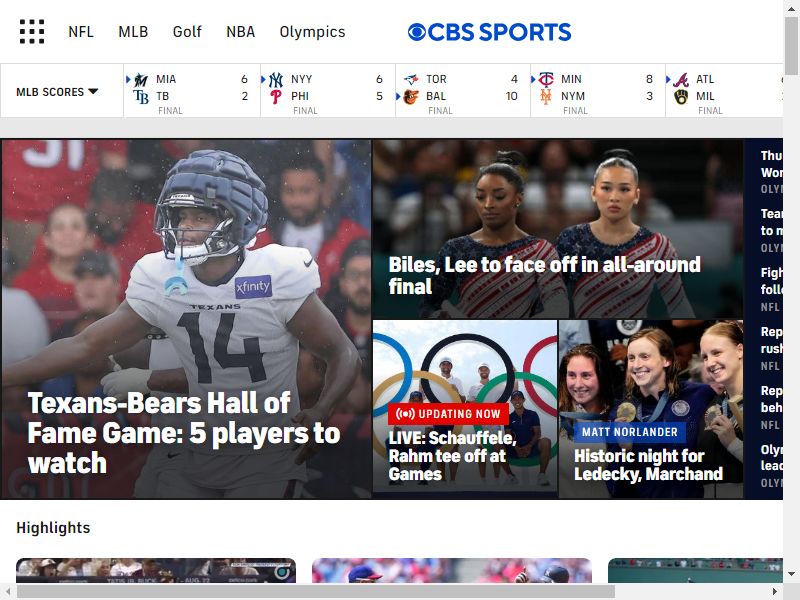Click the CBS Sports logo

click(x=489, y=32)
